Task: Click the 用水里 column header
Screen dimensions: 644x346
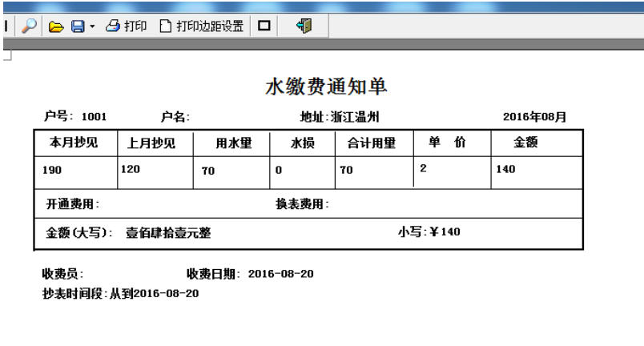Action: coord(234,143)
